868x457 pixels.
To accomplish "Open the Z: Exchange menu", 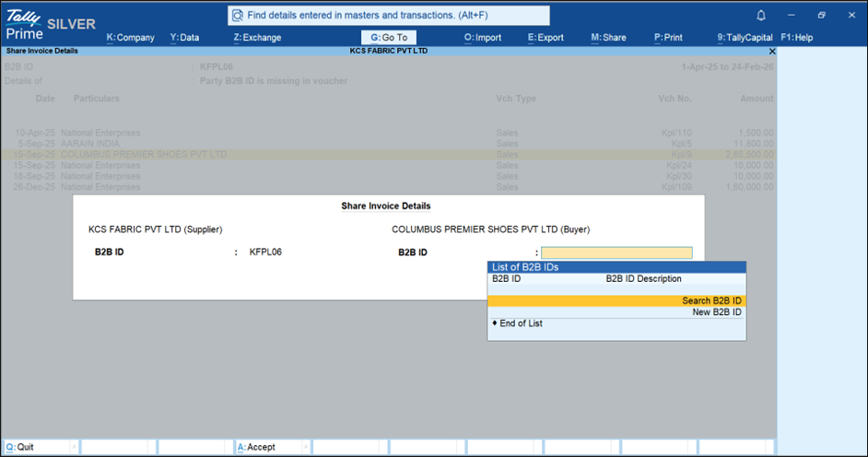I will click(x=257, y=38).
